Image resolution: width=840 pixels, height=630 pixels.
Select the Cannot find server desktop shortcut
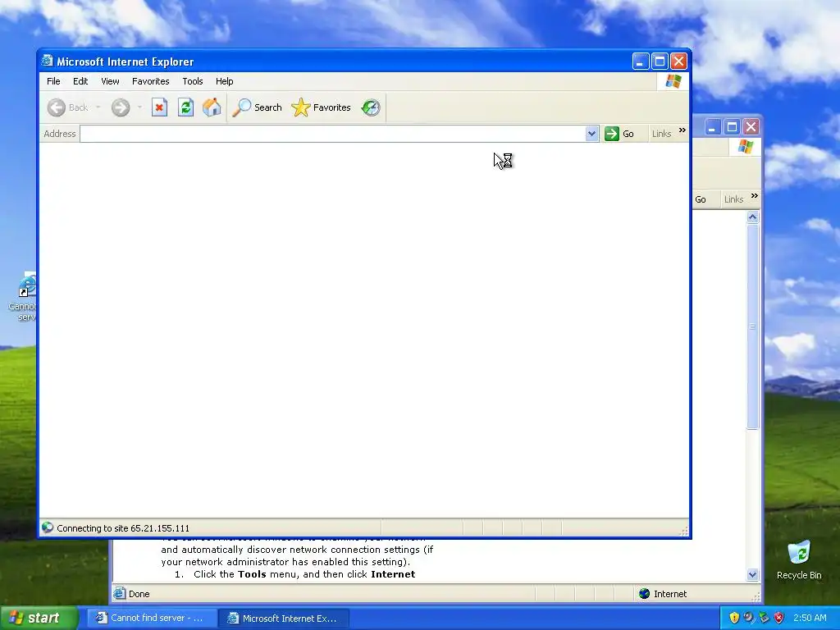pos(22,297)
